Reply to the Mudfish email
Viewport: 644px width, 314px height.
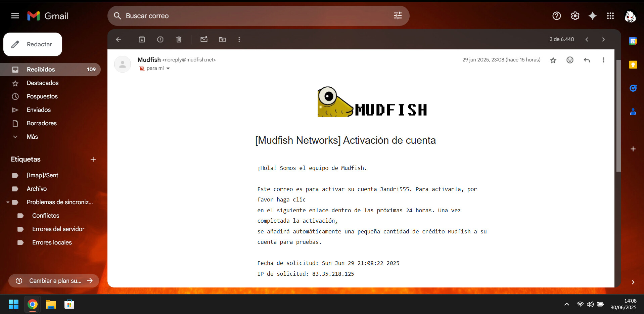coord(587,60)
